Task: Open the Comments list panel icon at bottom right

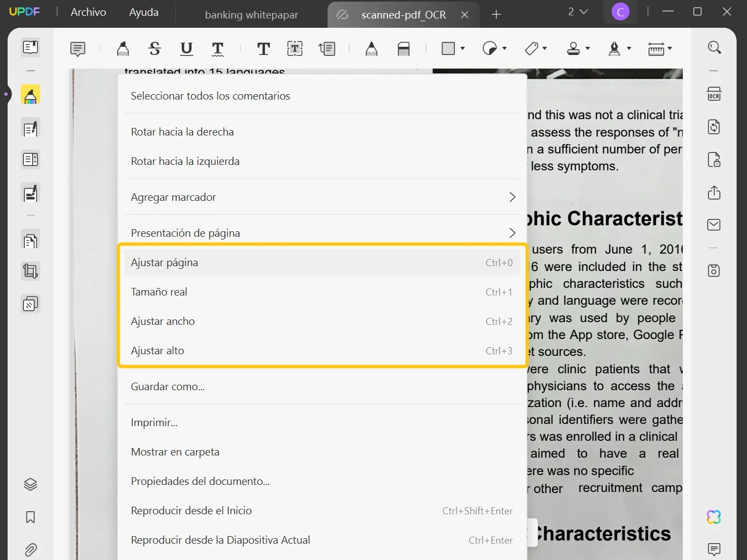Action: pyautogui.click(x=714, y=549)
